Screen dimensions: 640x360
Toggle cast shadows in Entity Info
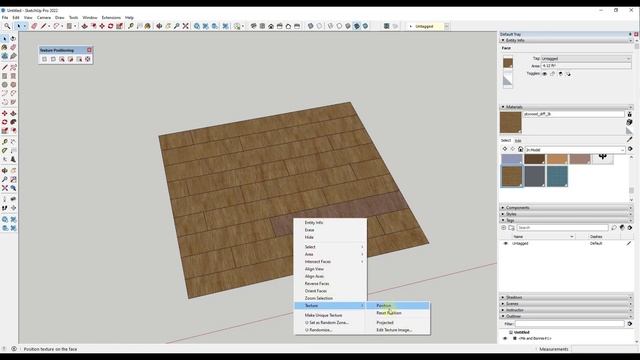point(568,74)
